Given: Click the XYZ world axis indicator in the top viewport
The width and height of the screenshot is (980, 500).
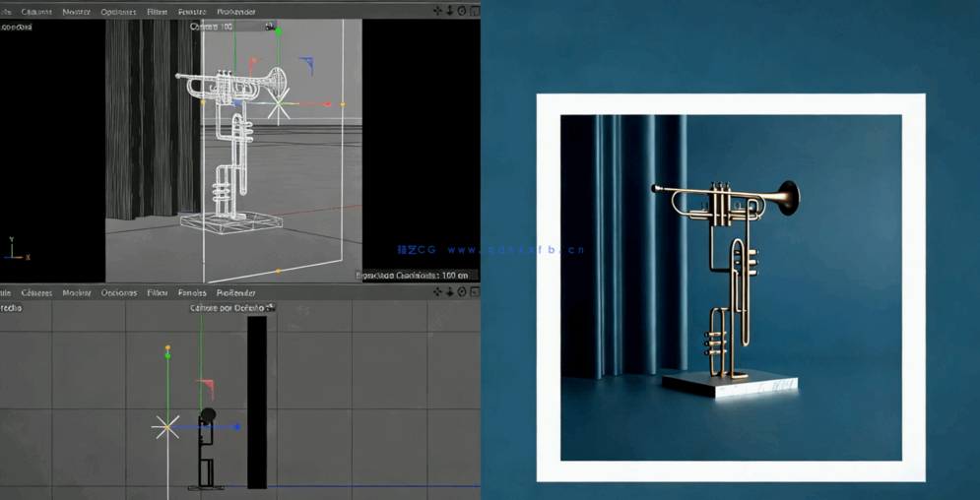Looking at the screenshot, I should click(16, 249).
